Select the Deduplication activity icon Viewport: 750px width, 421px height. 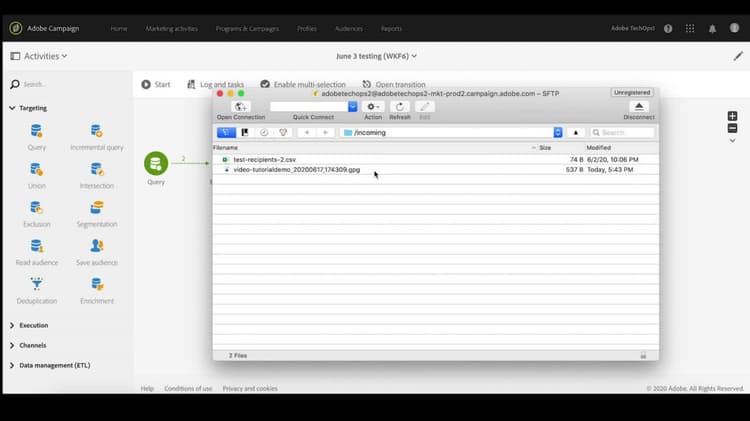click(36, 284)
